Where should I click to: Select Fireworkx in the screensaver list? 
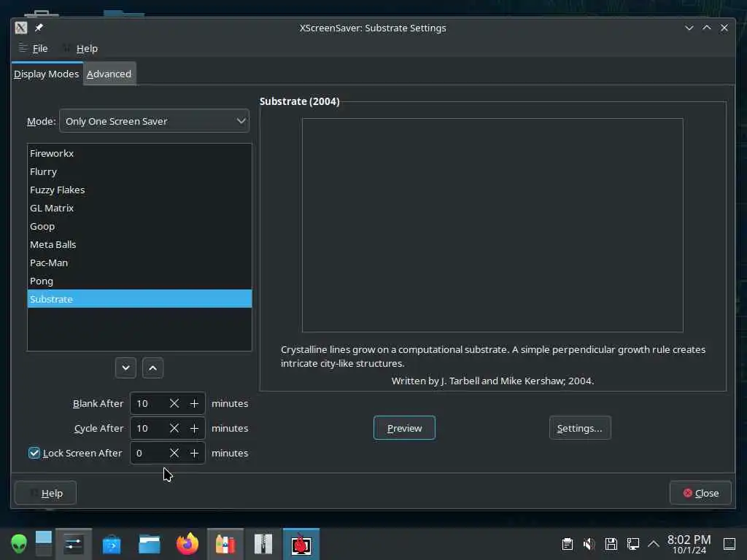[139, 153]
